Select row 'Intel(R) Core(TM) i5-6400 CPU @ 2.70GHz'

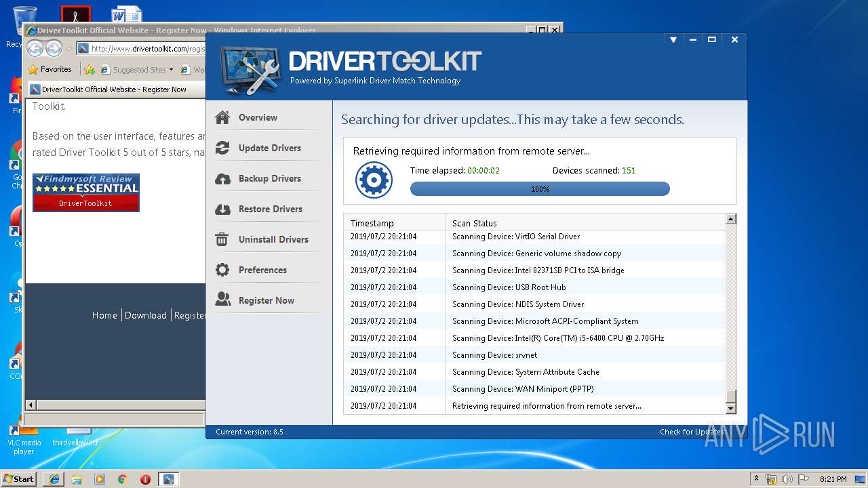[x=534, y=338]
